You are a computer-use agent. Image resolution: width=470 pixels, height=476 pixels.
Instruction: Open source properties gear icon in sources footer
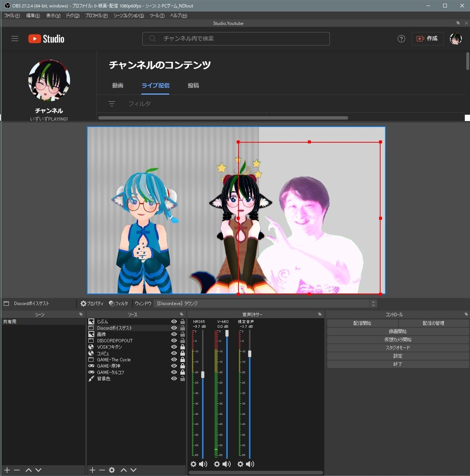(x=112, y=470)
